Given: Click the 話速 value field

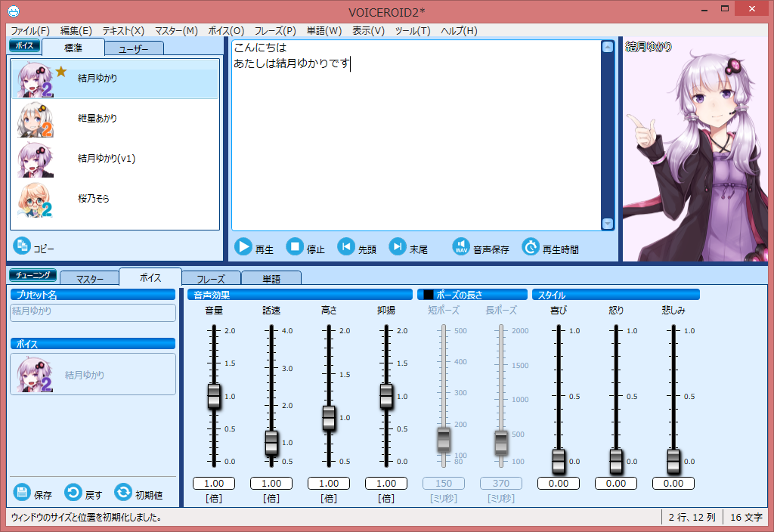Looking at the screenshot, I should point(271,484).
